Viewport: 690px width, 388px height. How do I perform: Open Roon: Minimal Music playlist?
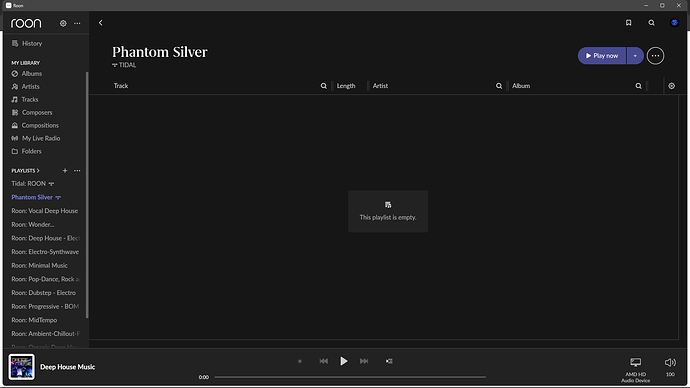40,265
